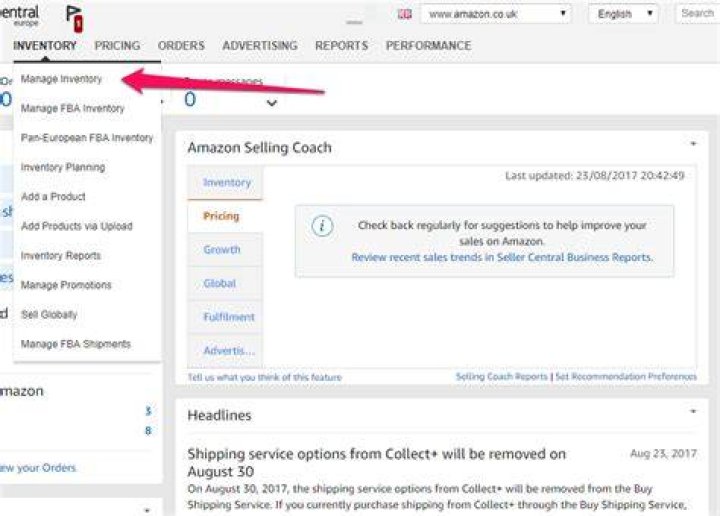Open the www.amazon.co.uk marketplace dropdown

click(496, 14)
